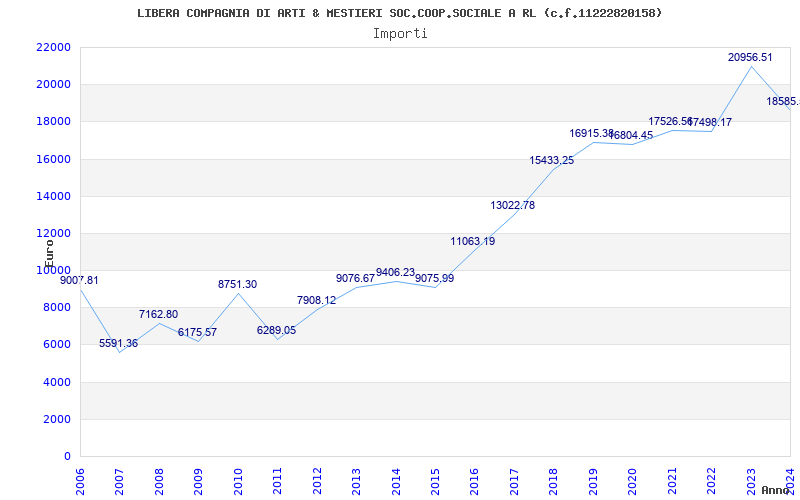This screenshot has width=800, height=500.
Task: Click y-axis tick 8000
Action: (56, 308)
